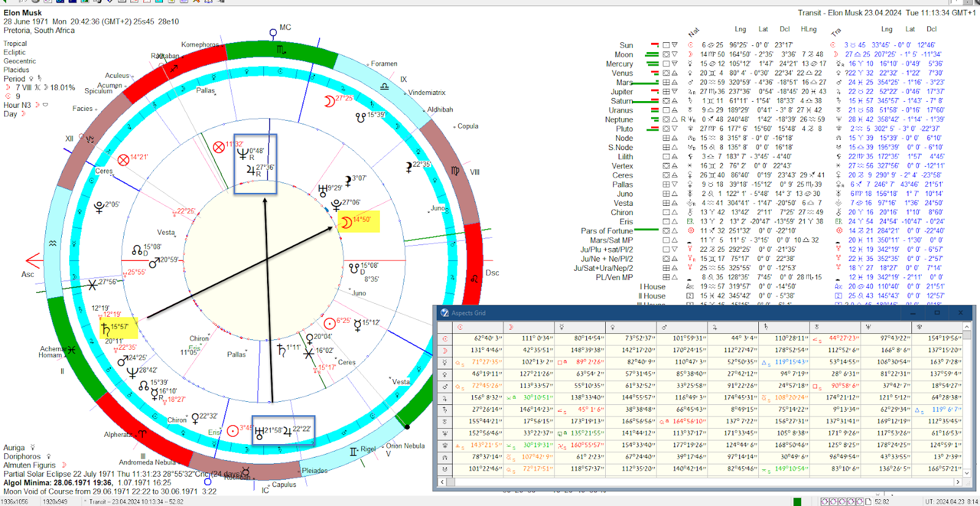
Task: Click the green square indicator in status bar
Action: coord(797,502)
